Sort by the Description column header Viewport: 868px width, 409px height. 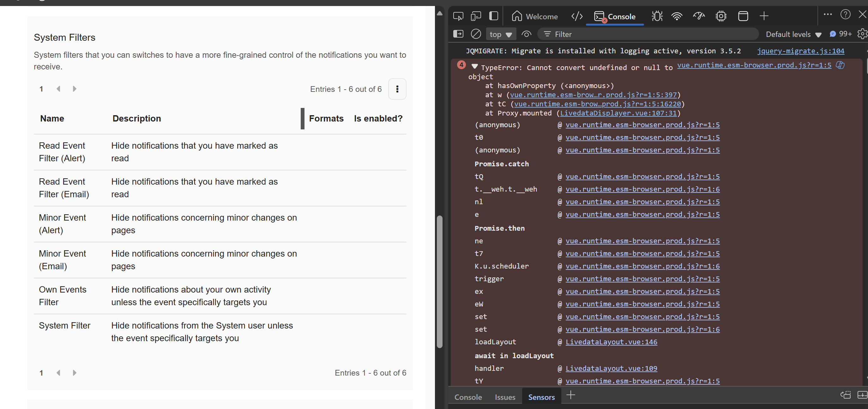coord(136,118)
